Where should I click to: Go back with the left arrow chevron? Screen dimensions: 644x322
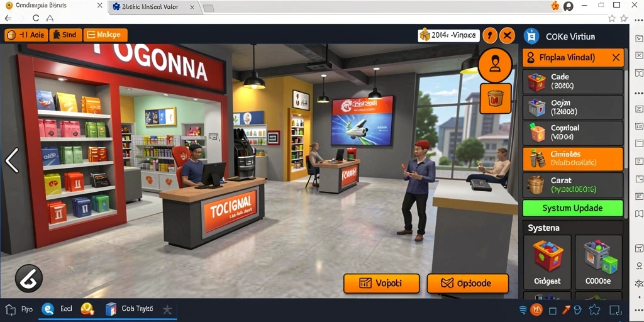(12, 160)
